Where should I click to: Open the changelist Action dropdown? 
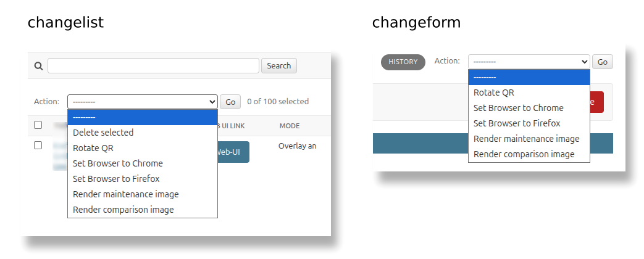point(142,102)
